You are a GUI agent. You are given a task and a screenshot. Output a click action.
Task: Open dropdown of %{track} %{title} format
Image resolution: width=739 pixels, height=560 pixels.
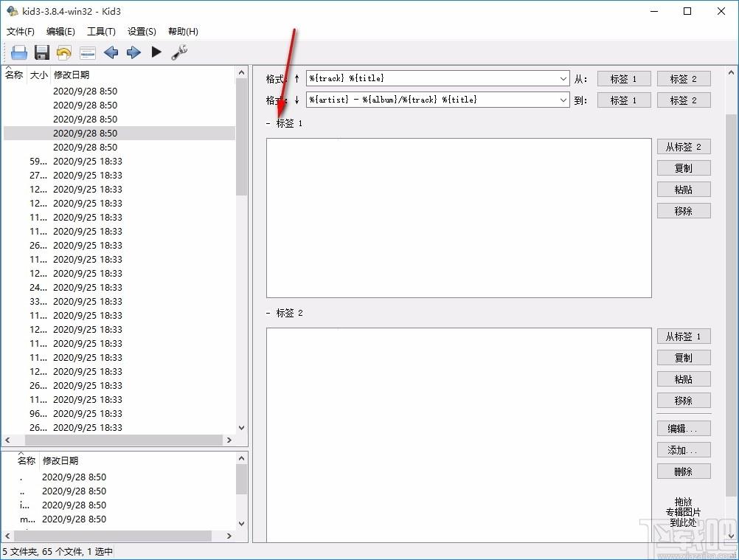(x=563, y=79)
